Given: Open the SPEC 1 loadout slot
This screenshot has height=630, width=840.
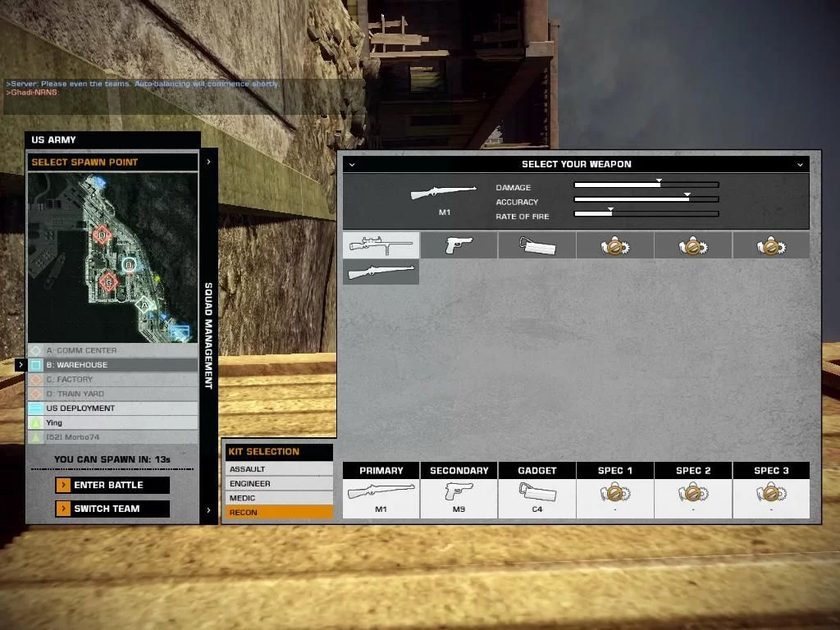Looking at the screenshot, I should click(615, 491).
